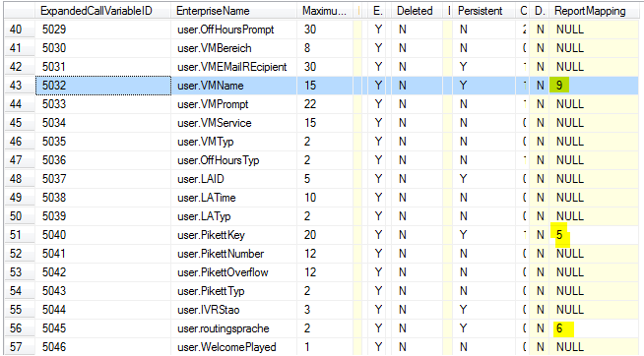Screen dimensions: 644x356
Task: Click the user.OffHoursPrompt cell
Action: coord(233,30)
